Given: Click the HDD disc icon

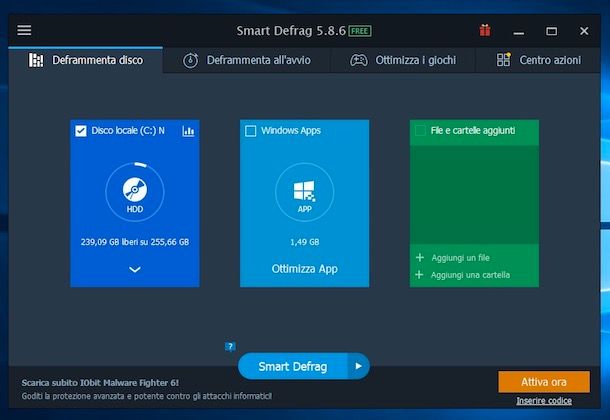Looking at the screenshot, I should [135, 189].
